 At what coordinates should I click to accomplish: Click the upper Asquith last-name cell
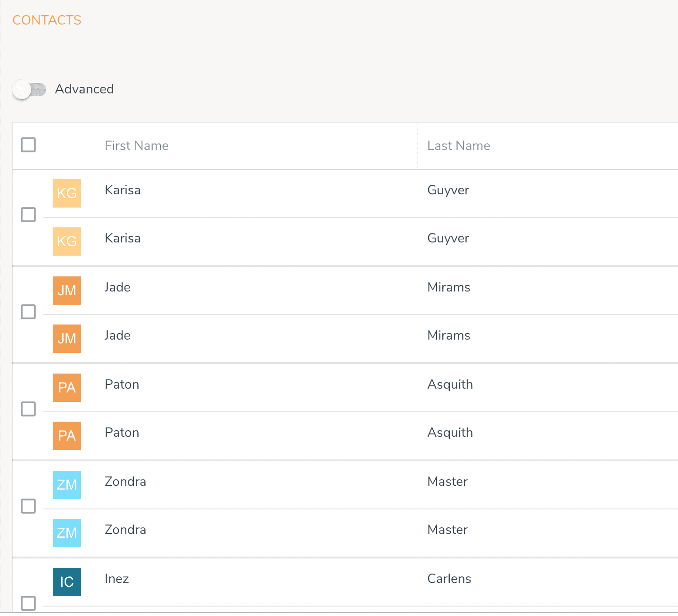pyautogui.click(x=450, y=385)
